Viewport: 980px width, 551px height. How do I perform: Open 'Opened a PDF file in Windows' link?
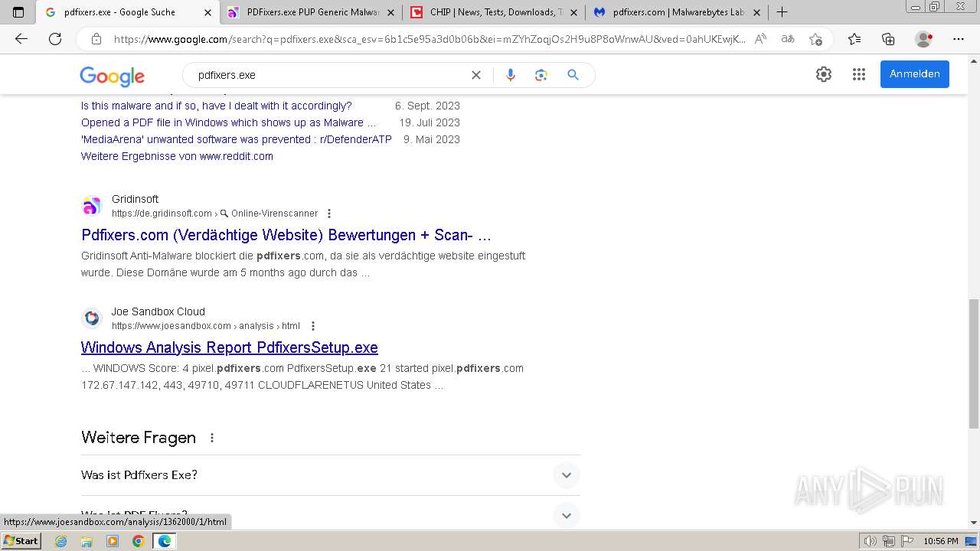(229, 122)
